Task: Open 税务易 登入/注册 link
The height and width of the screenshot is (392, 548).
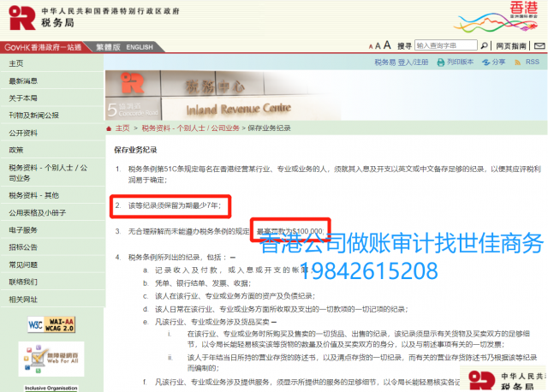Action: (402, 62)
